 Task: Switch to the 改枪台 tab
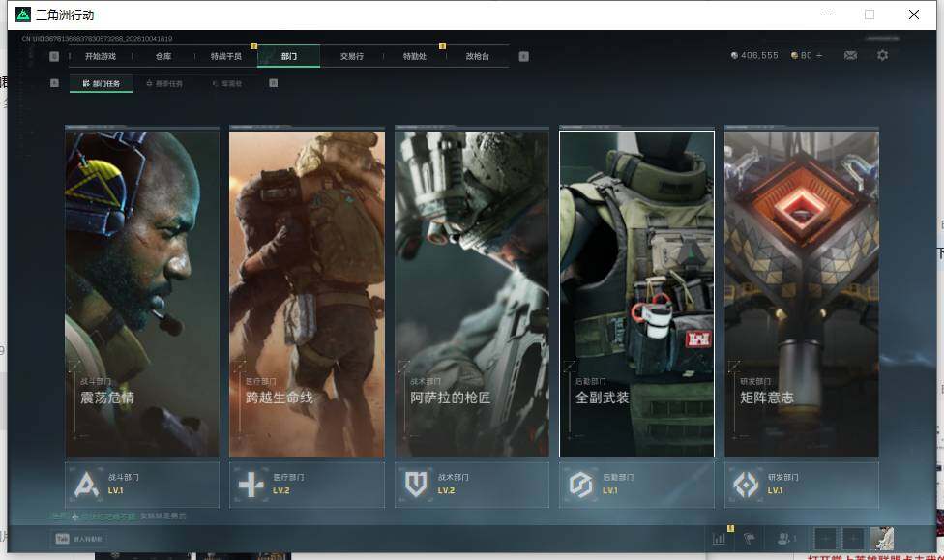pyautogui.click(x=478, y=57)
